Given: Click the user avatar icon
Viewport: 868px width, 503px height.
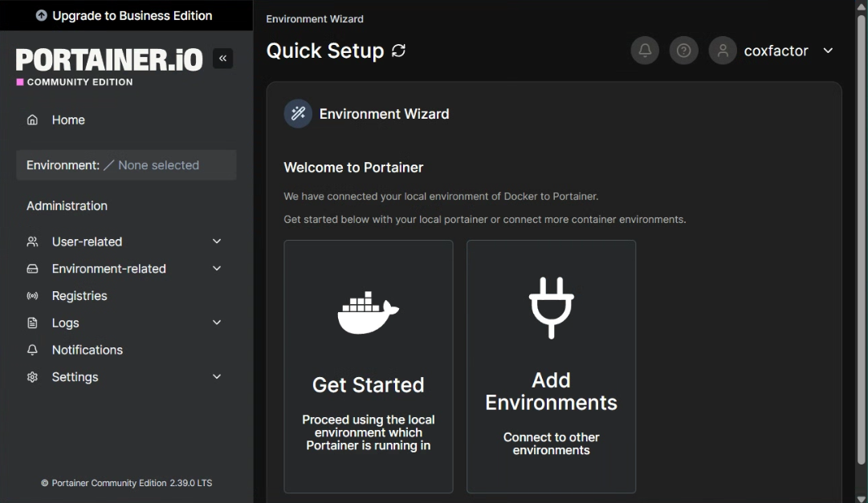Looking at the screenshot, I should coord(723,51).
